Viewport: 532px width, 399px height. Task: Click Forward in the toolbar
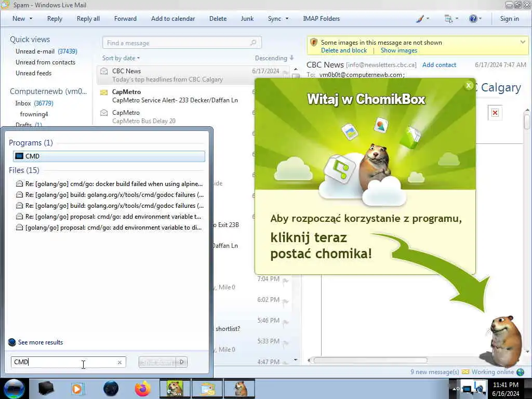[x=125, y=19]
